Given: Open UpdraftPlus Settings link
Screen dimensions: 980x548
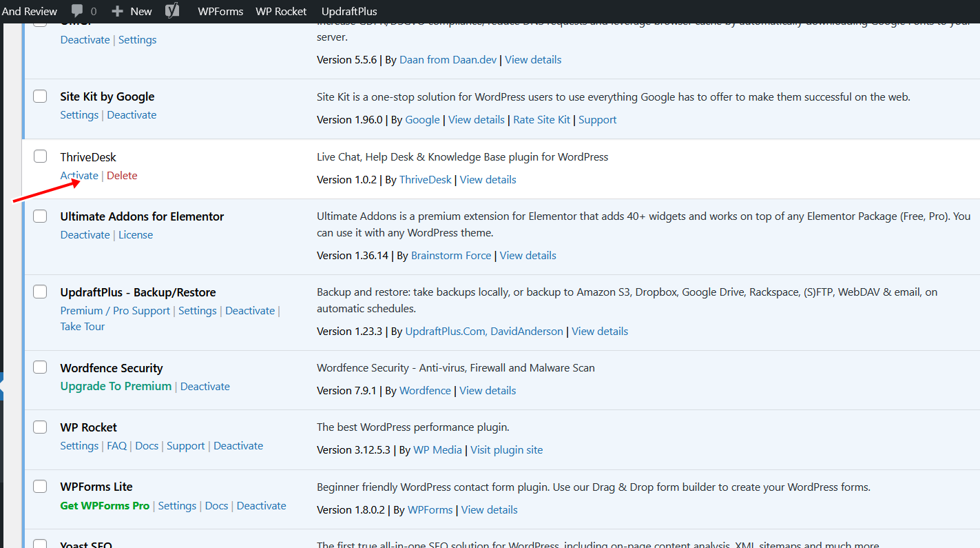Looking at the screenshot, I should [x=198, y=311].
